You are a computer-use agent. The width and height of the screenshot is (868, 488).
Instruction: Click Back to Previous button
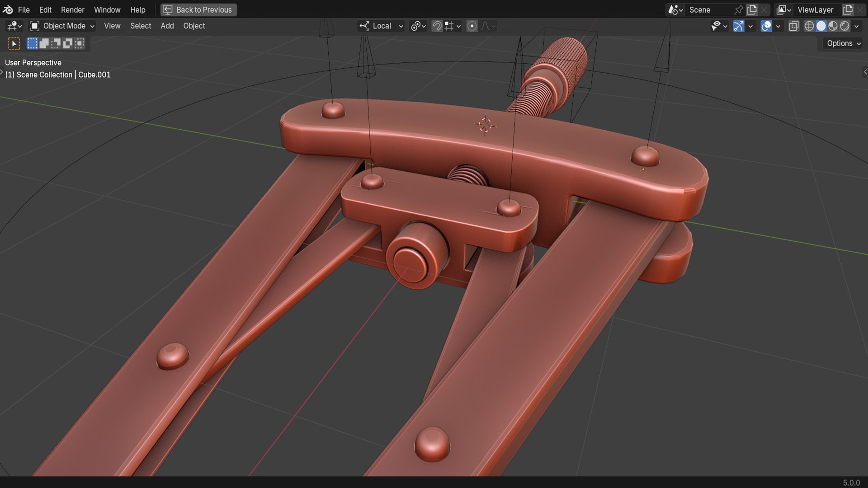click(199, 10)
